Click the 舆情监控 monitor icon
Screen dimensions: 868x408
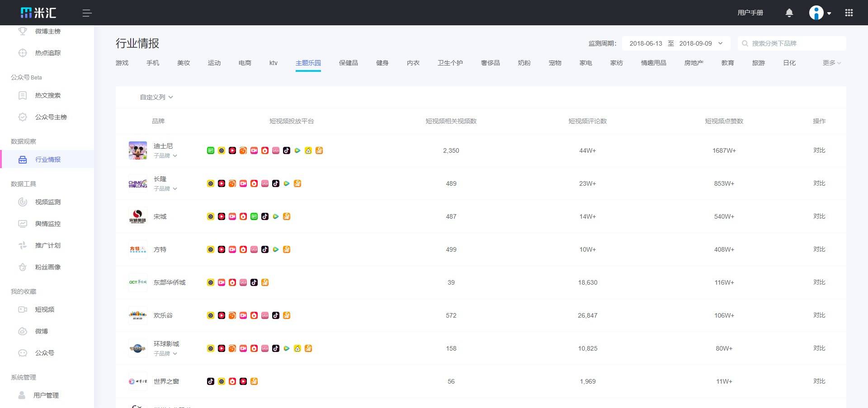click(x=23, y=224)
